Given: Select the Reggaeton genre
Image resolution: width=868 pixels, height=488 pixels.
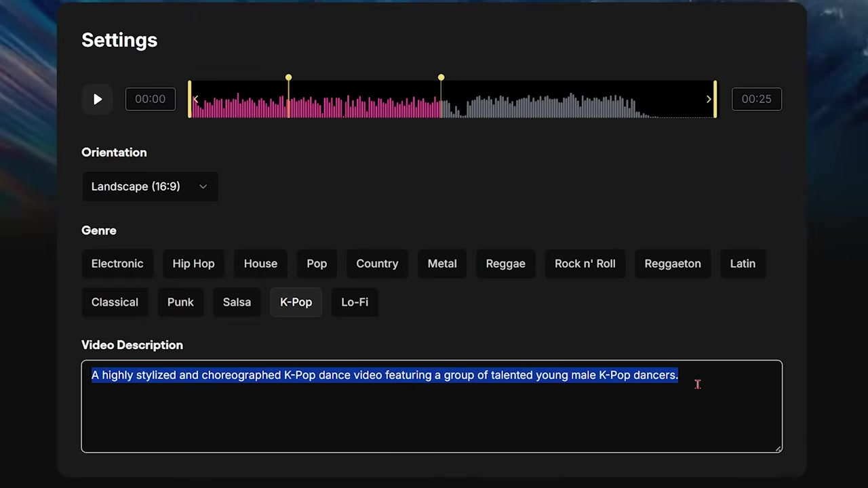Looking at the screenshot, I should pos(673,264).
